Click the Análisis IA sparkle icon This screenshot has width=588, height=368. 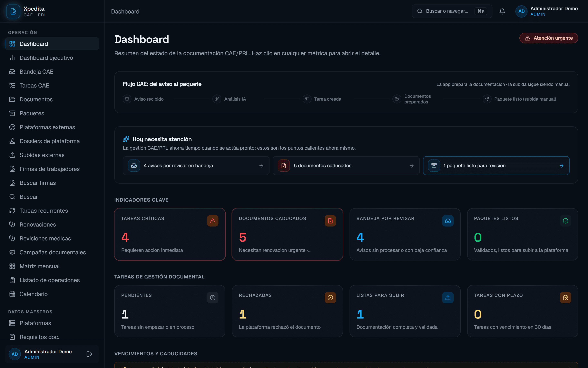(217, 99)
